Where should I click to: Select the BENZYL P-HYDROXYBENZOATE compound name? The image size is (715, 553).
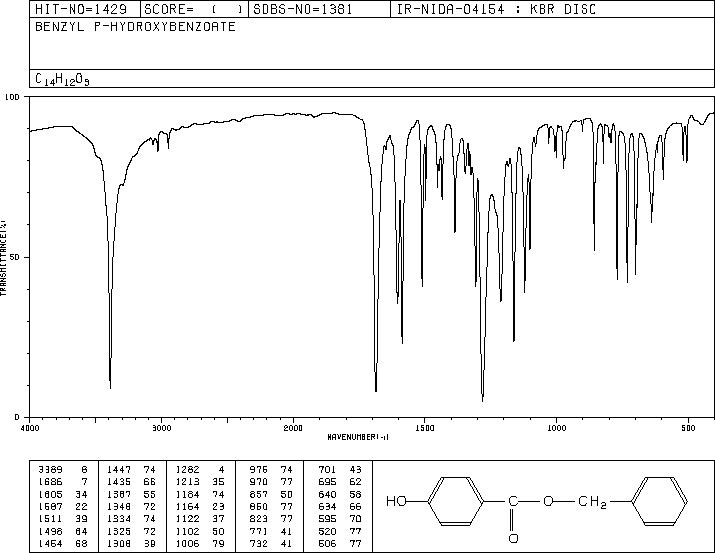tap(135, 26)
